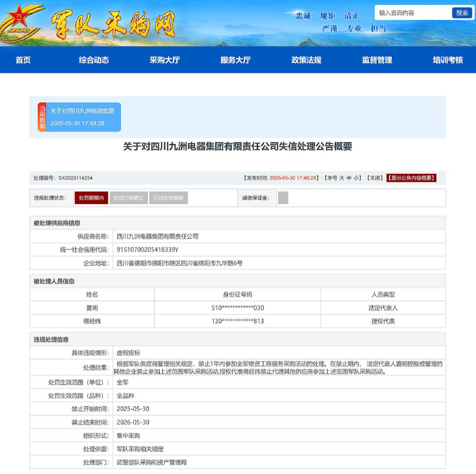The image size is (476, 474).
Task: Click the 搜索 search button
Action: [x=462, y=13]
